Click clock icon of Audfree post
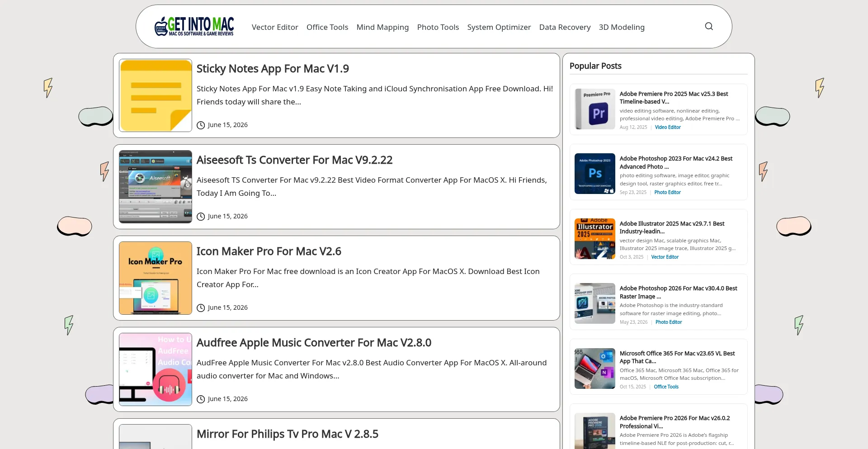 pyautogui.click(x=201, y=399)
